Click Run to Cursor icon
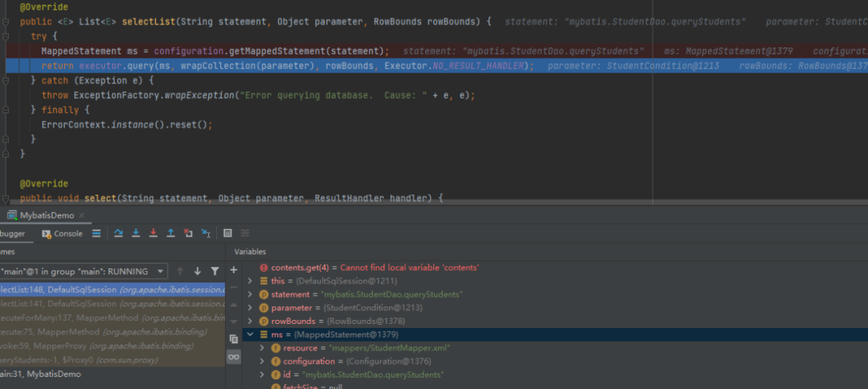Image resolution: width=868 pixels, height=389 pixels. (206, 234)
